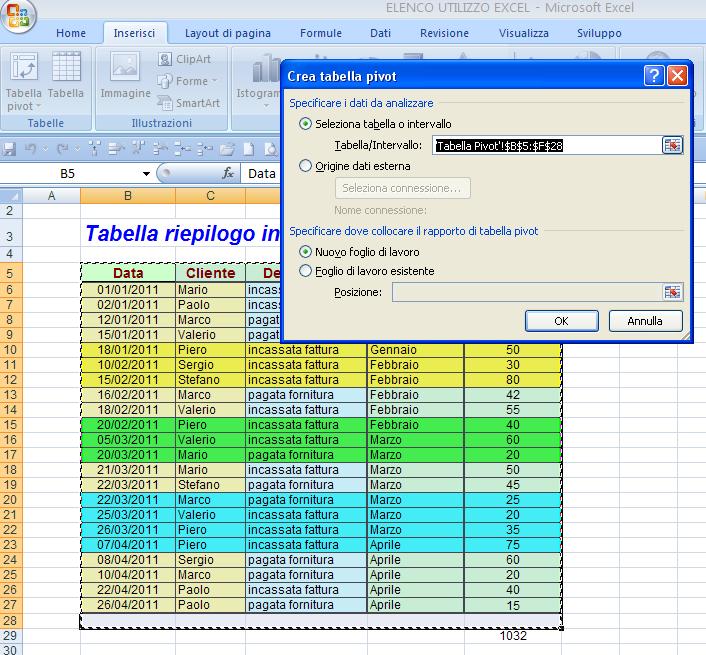
Task: Select column B header
Action: pyautogui.click(x=128, y=196)
